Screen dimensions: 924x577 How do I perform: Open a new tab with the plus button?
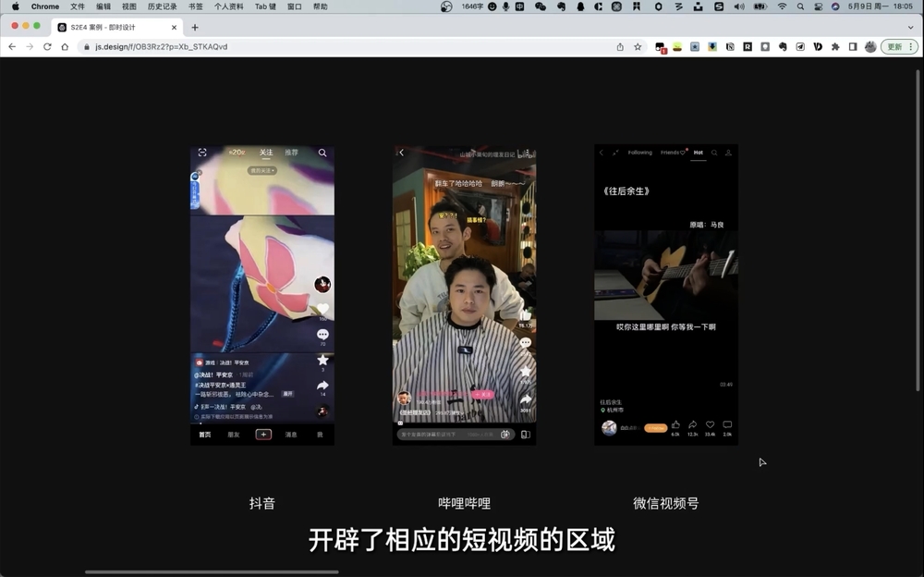(195, 27)
